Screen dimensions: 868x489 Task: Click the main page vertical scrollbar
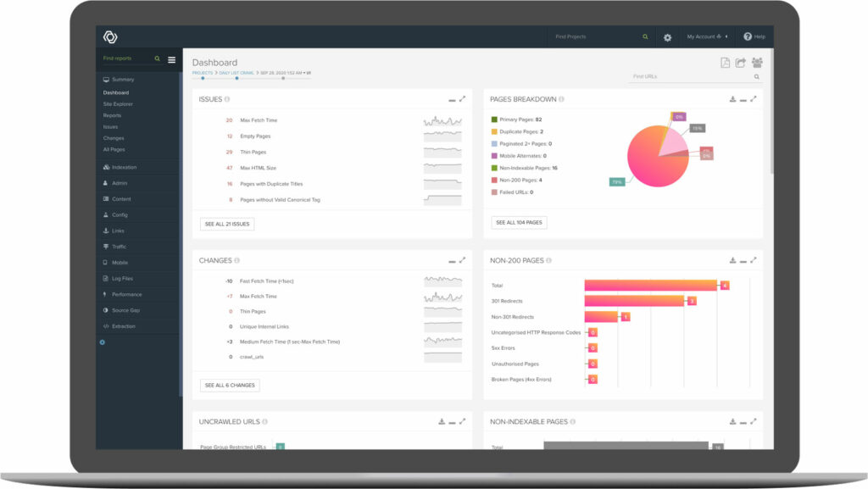pyautogui.click(x=771, y=111)
